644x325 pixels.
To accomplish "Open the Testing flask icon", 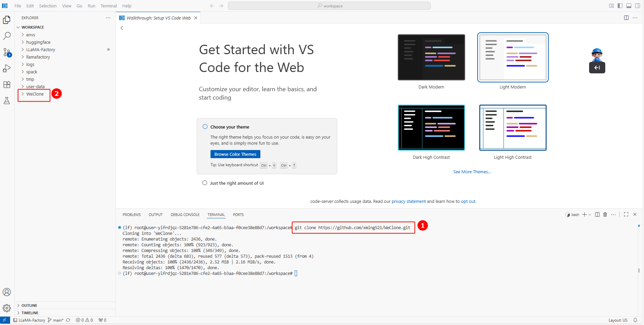I will (7, 101).
